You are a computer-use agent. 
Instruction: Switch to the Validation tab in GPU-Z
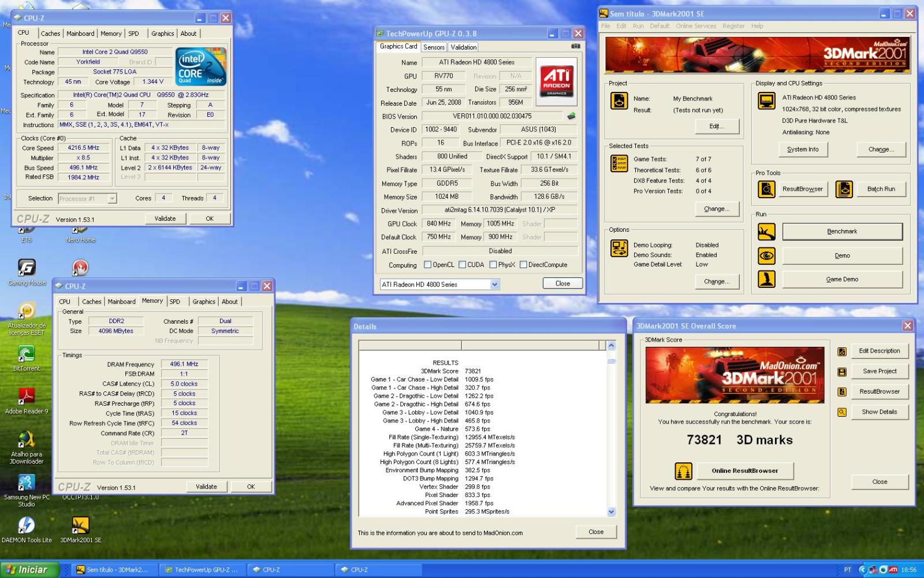(x=463, y=47)
